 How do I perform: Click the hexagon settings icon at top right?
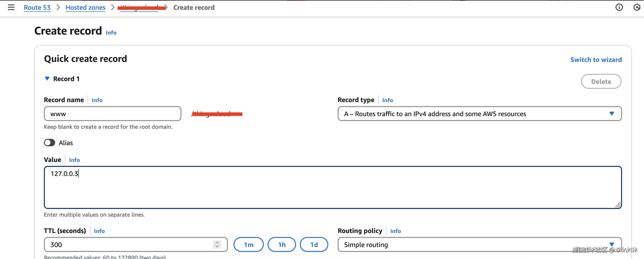(x=637, y=8)
